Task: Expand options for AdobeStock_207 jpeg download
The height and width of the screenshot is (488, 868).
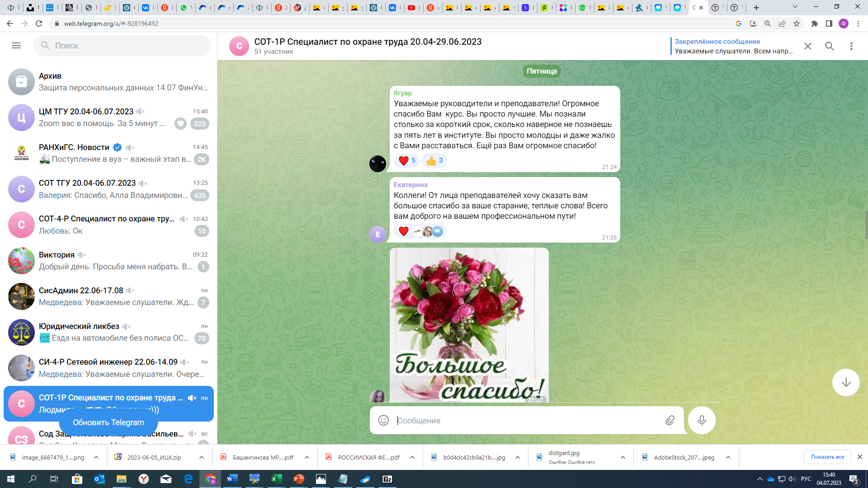Action: point(728,457)
